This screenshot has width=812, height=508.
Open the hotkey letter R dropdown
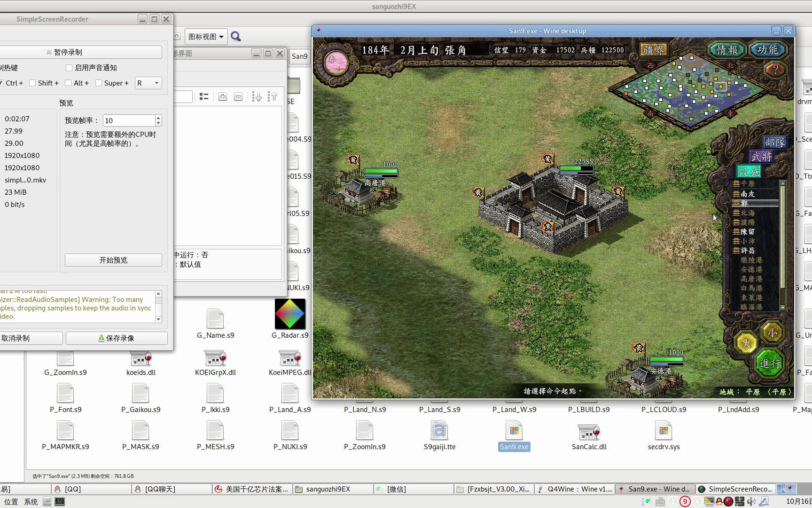[148, 83]
